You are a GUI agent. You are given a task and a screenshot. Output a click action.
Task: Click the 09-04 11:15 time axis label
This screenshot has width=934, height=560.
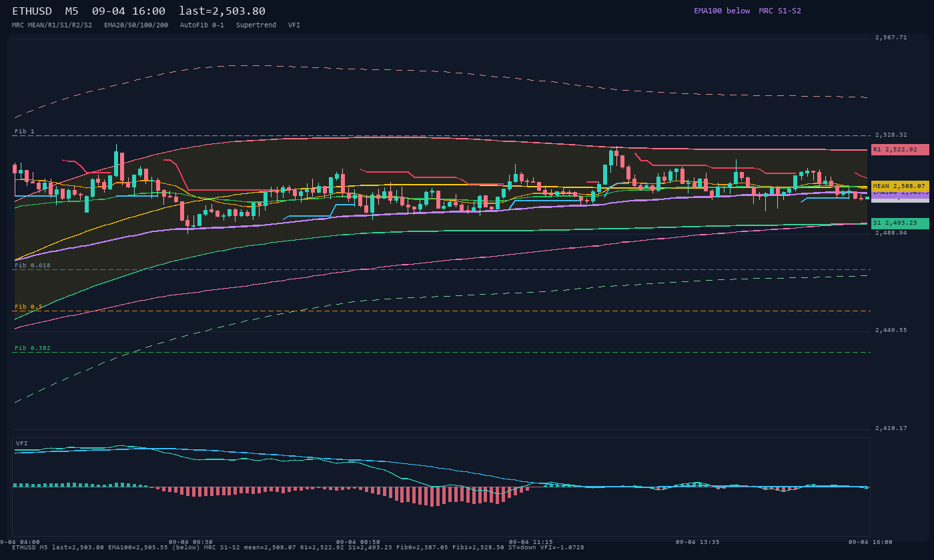531,542
